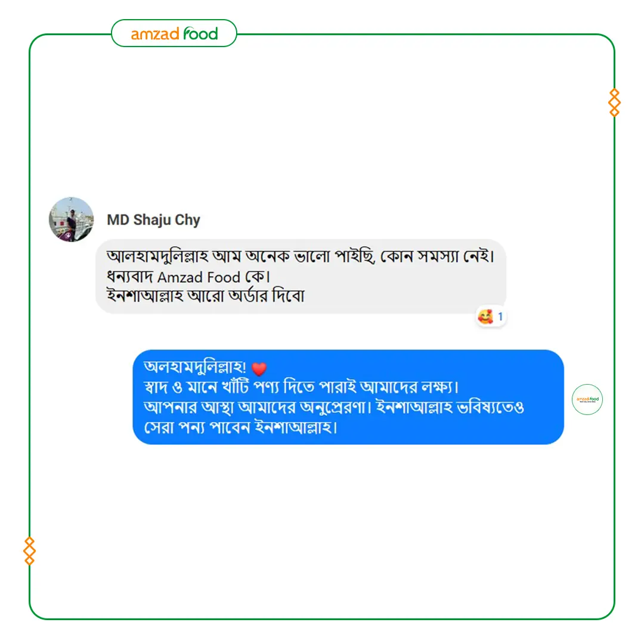Click the অলহামদুলিল্লাহ! greeting in blue reply
Screen dimensions: 644x644
tap(195, 367)
